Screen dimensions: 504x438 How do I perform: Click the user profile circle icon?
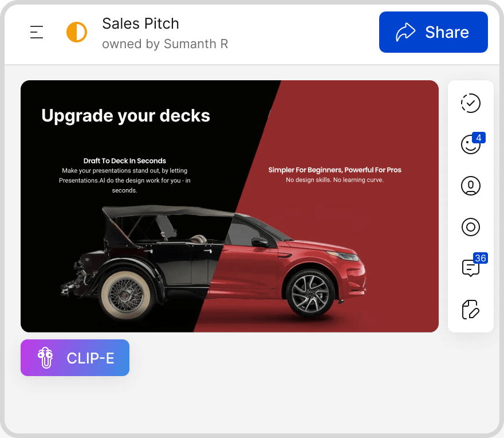471,186
